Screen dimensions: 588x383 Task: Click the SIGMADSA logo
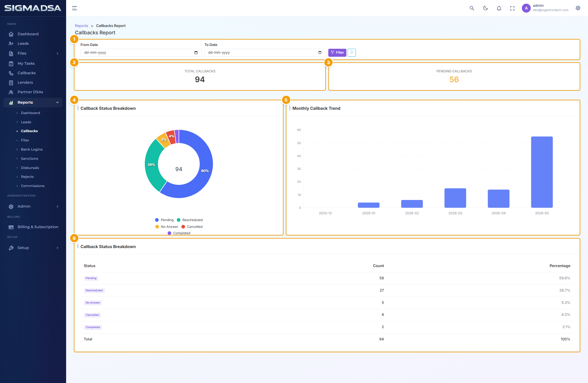[33, 8]
